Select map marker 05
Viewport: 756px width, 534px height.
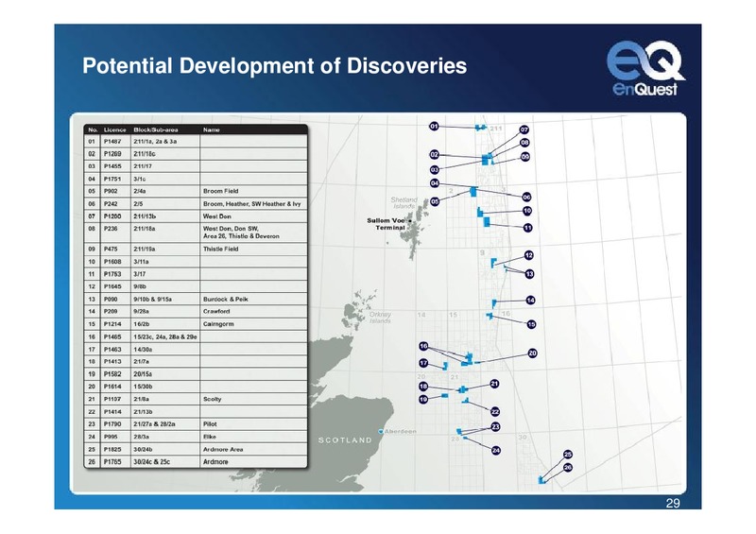point(435,201)
